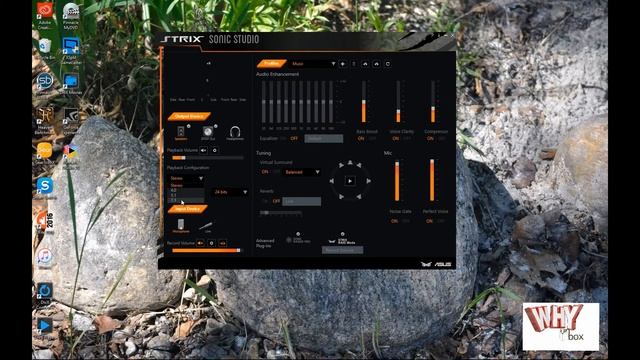640x360 pixels.
Task: Toggle Bass Boost ON switch
Action: pos(361,139)
